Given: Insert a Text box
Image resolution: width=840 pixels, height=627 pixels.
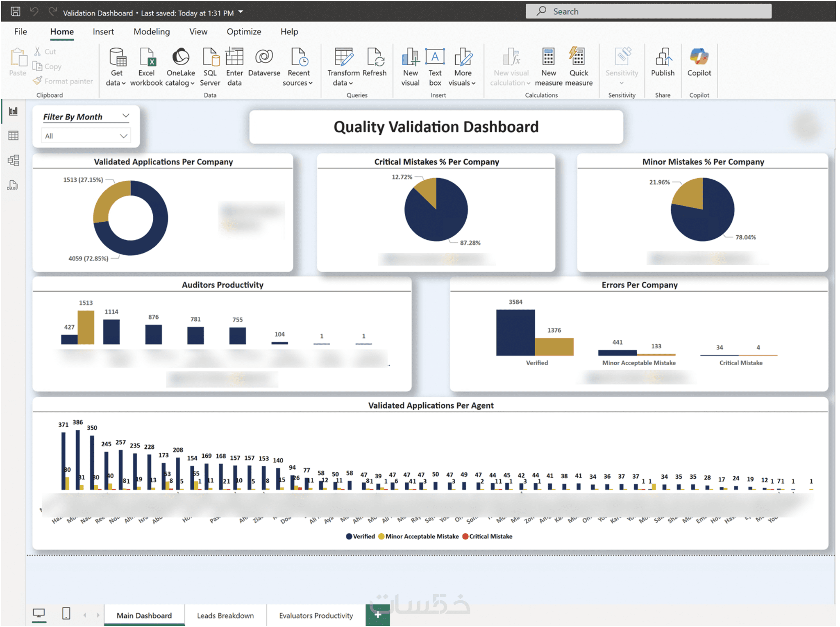Looking at the screenshot, I should [435, 57].
